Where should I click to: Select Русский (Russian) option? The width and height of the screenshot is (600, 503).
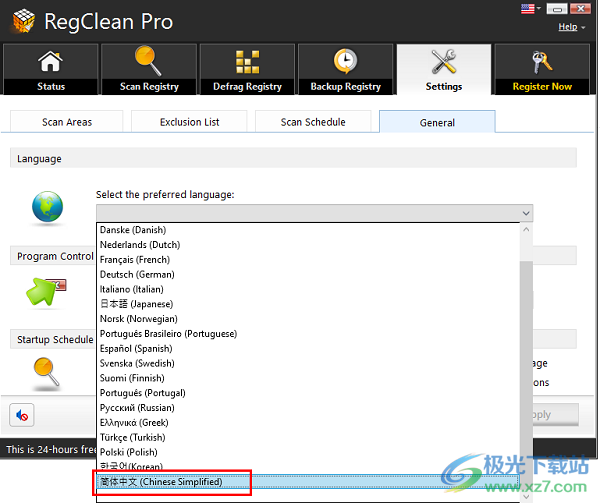[308, 408]
